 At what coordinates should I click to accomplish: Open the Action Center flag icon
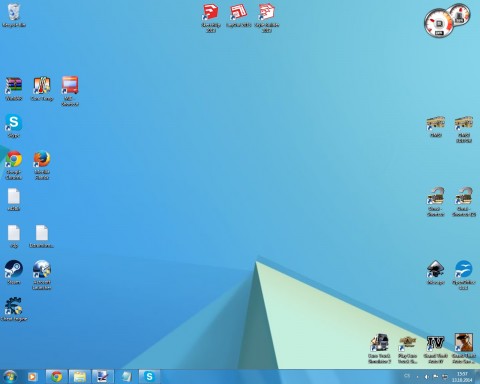tap(436, 377)
